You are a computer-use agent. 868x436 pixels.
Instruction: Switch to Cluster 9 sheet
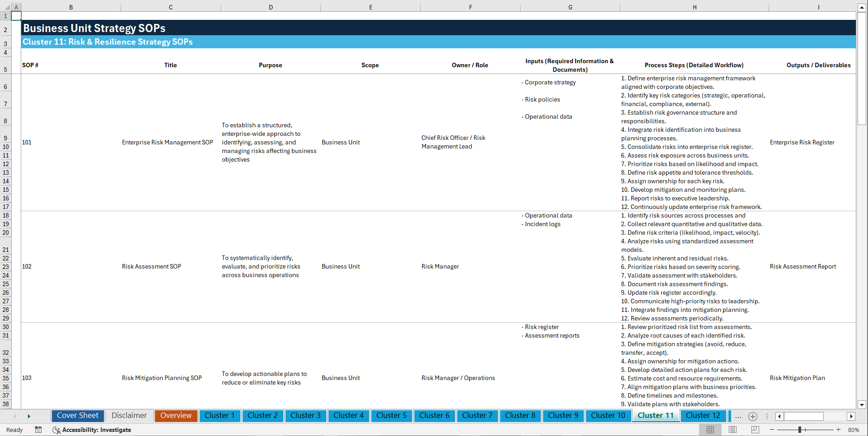point(563,416)
